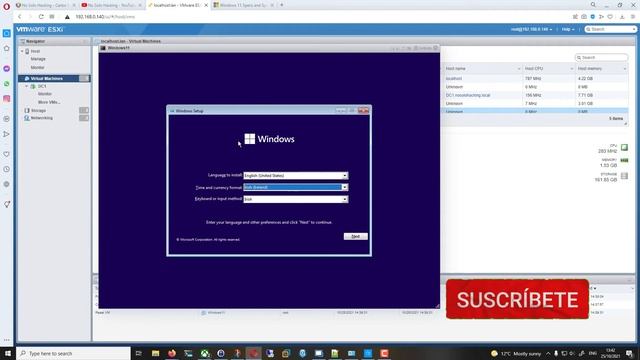
Task: Switch to the YouTube browser tab
Action: point(111,5)
